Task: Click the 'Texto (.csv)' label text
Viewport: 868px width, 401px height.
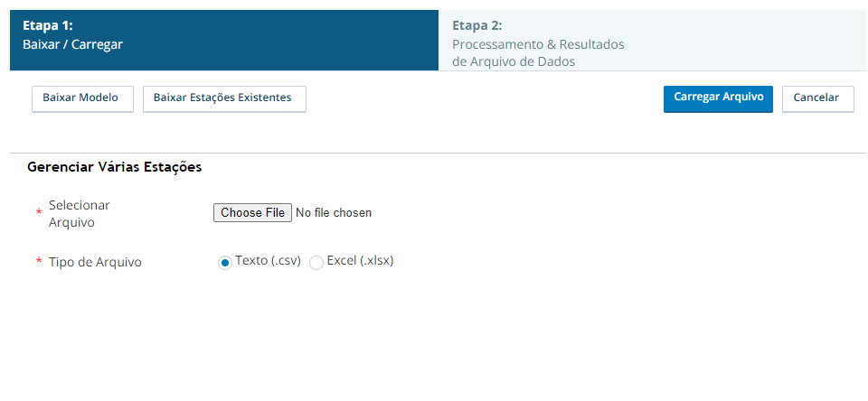Action: pos(268,260)
